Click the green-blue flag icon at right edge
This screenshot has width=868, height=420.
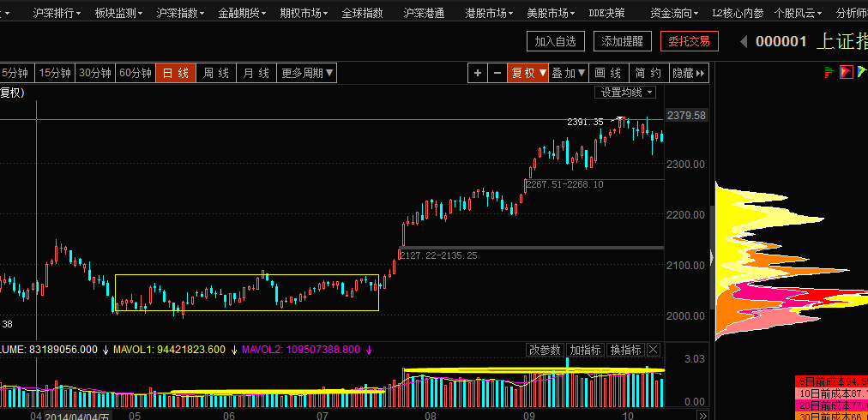861,72
